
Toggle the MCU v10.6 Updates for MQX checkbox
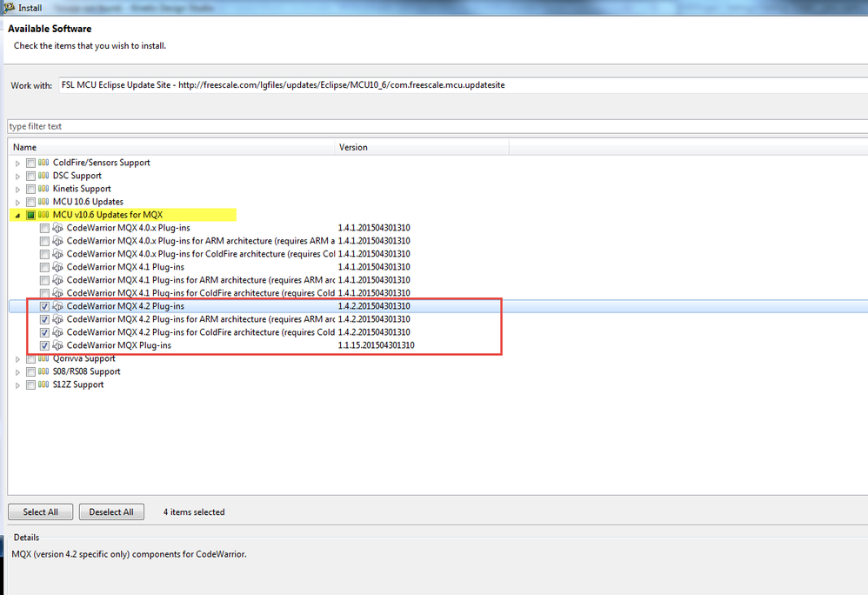pos(31,216)
